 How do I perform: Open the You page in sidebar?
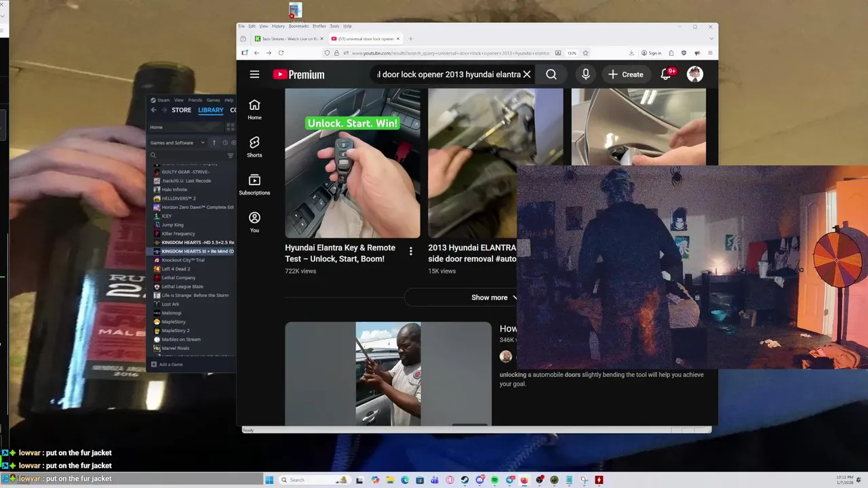coord(254,222)
